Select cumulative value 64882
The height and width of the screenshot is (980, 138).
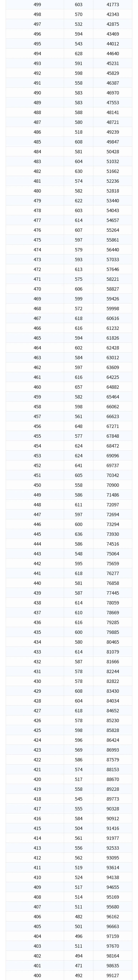point(113,387)
